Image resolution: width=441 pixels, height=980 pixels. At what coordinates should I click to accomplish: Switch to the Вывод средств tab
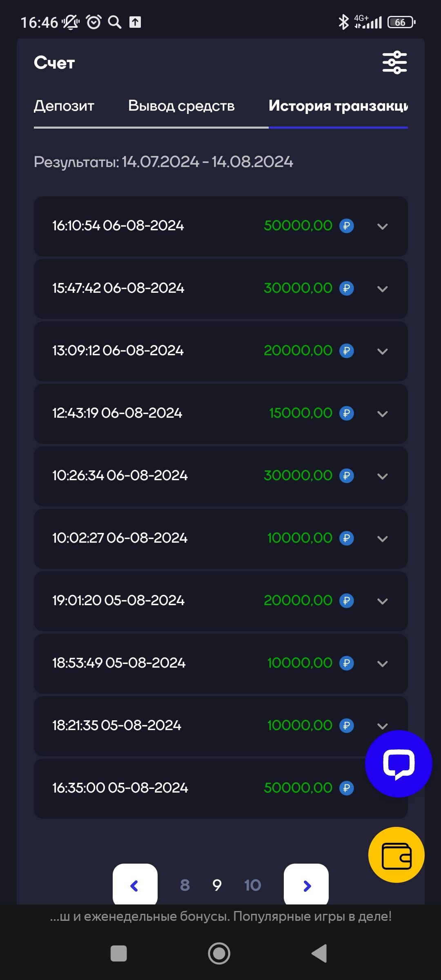pos(181,106)
